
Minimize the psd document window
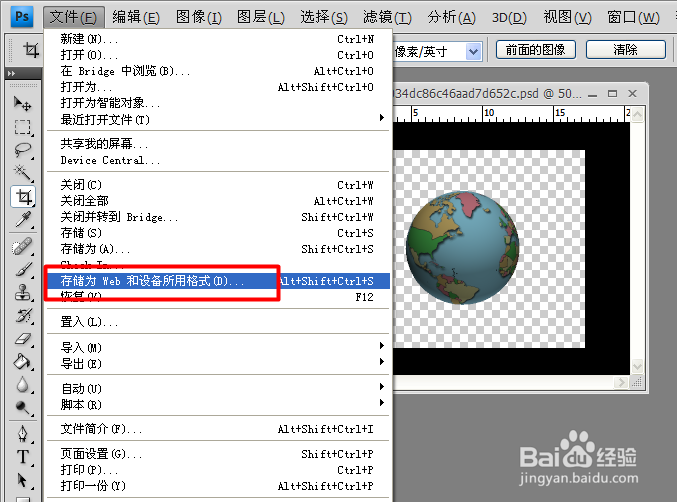point(593,94)
